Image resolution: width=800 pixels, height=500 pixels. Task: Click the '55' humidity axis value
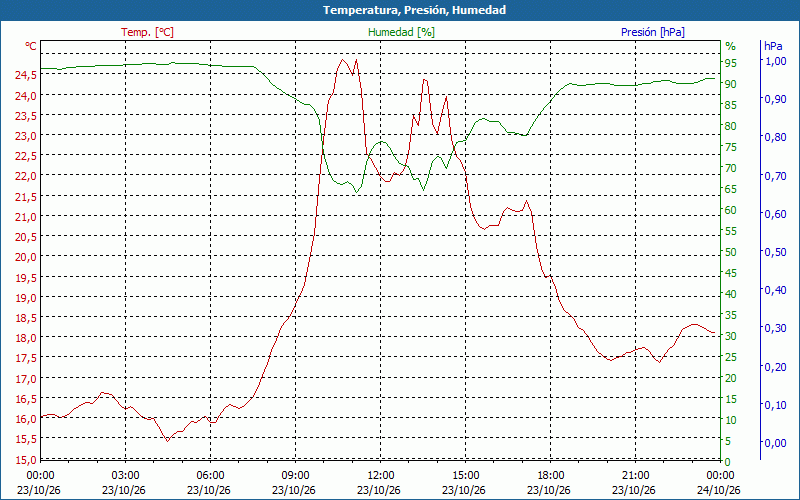pos(731,231)
